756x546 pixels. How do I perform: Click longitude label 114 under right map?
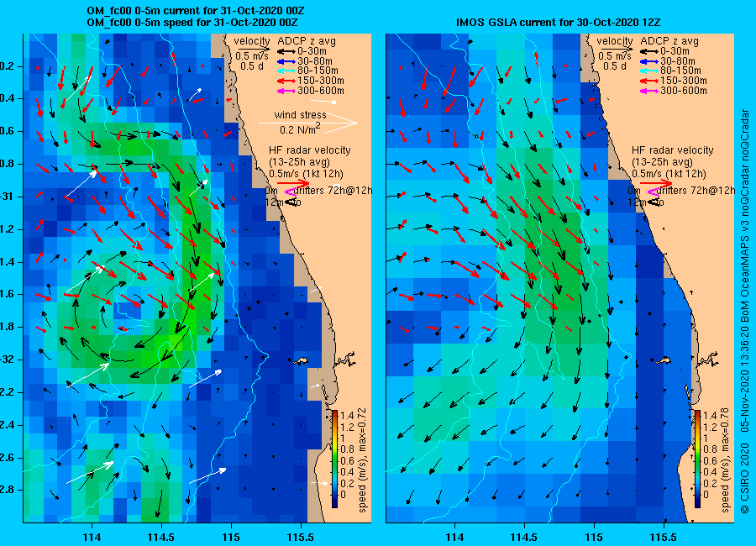pyautogui.click(x=454, y=537)
